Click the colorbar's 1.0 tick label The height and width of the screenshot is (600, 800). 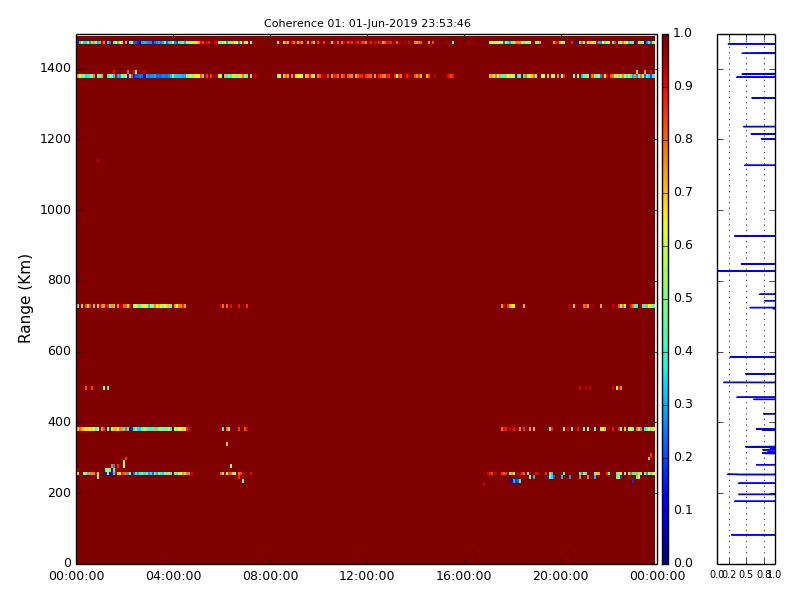pos(683,33)
